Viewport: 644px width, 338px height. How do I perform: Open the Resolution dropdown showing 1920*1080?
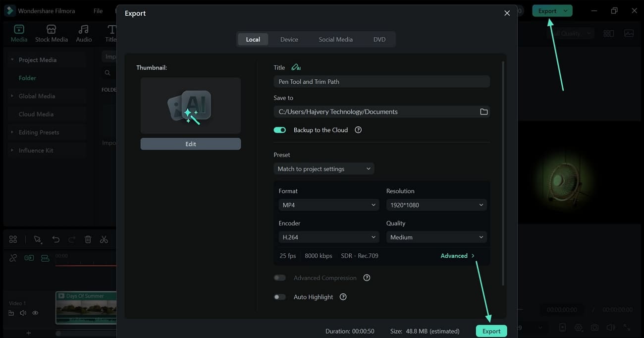coord(436,205)
